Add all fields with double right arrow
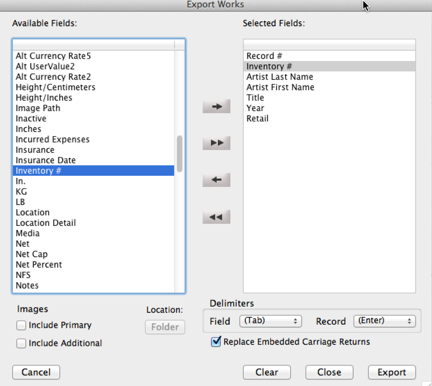Image resolution: width=432 pixels, height=386 pixels. pos(216,143)
